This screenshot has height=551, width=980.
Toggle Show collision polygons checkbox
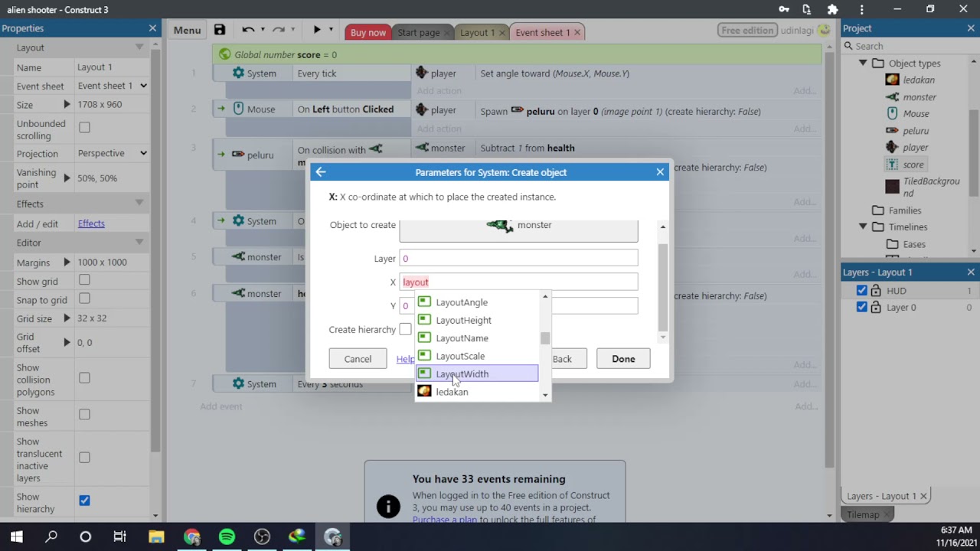[84, 378]
